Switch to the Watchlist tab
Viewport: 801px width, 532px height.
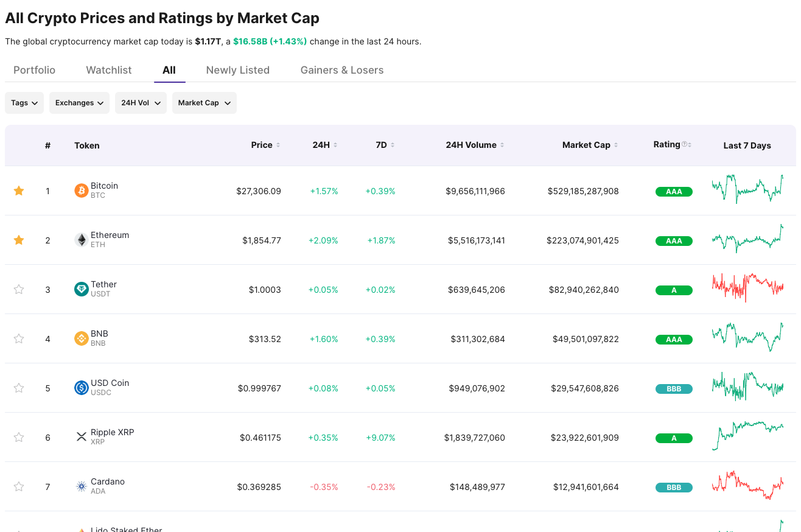tap(108, 70)
